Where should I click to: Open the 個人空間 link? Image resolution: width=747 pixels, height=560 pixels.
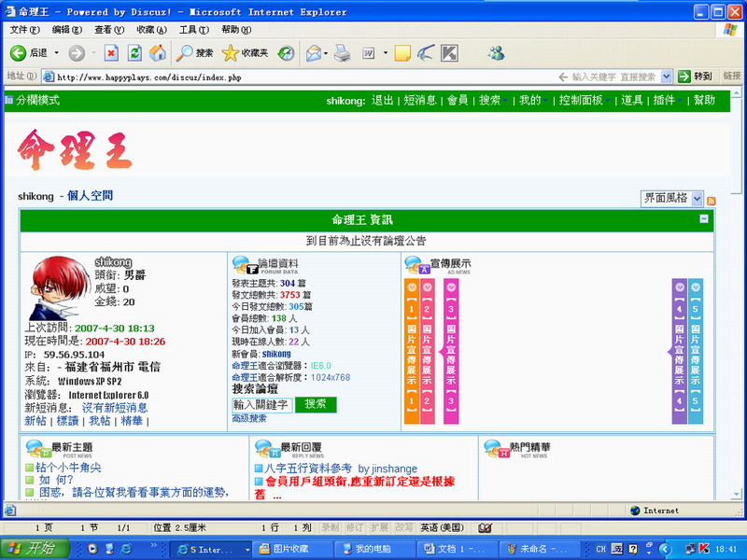[x=90, y=196]
